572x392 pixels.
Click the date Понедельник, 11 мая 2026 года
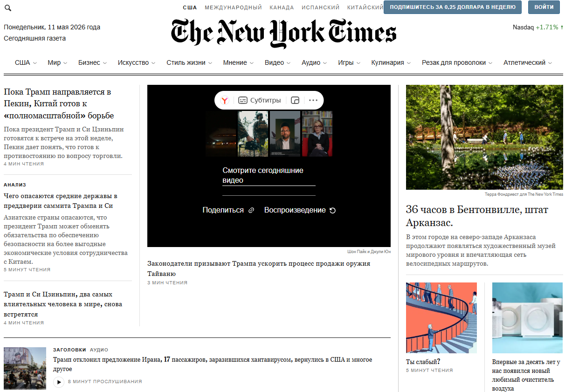[52, 27]
